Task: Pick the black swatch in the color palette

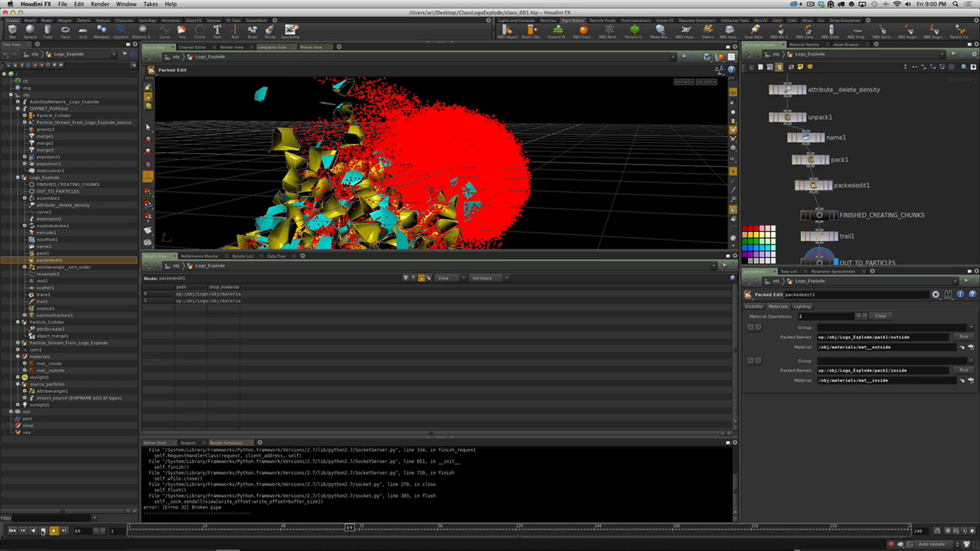Action: coord(745,260)
